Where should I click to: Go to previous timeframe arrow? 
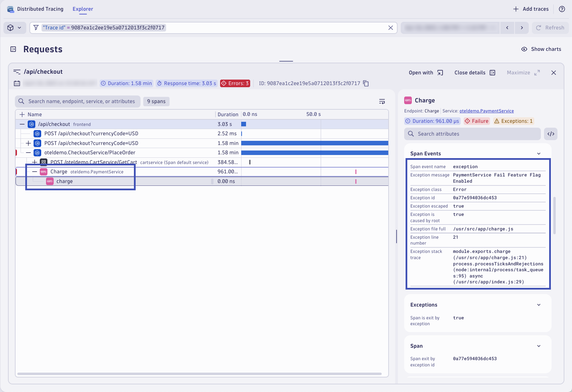(507, 28)
